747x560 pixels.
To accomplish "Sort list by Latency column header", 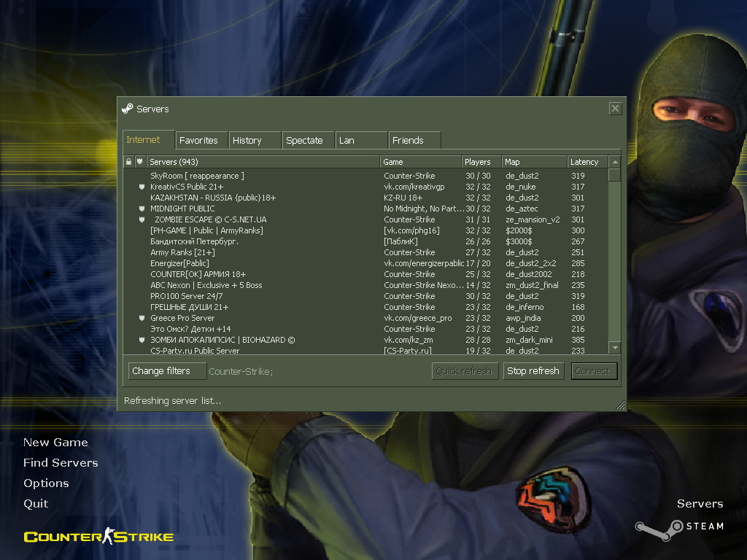I will 588,162.
